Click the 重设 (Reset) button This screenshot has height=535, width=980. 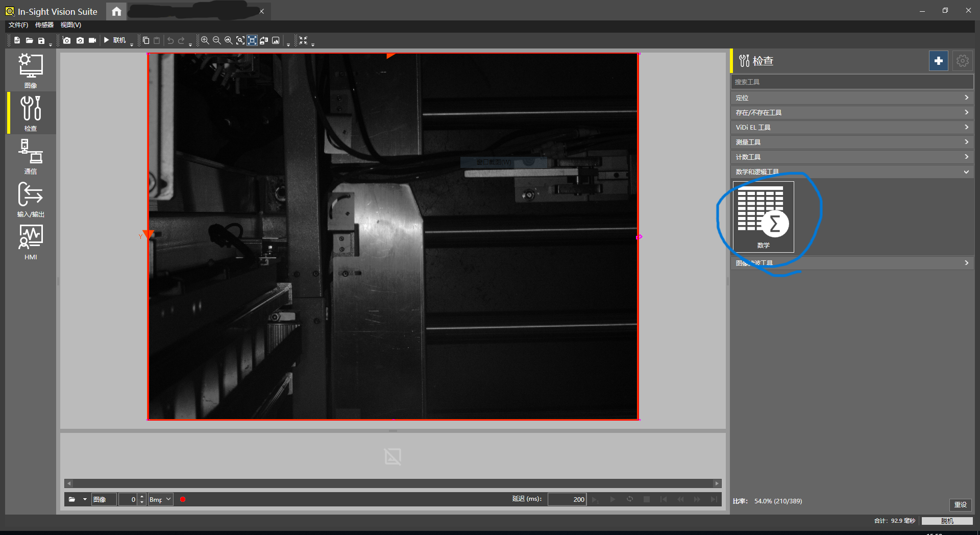point(961,504)
